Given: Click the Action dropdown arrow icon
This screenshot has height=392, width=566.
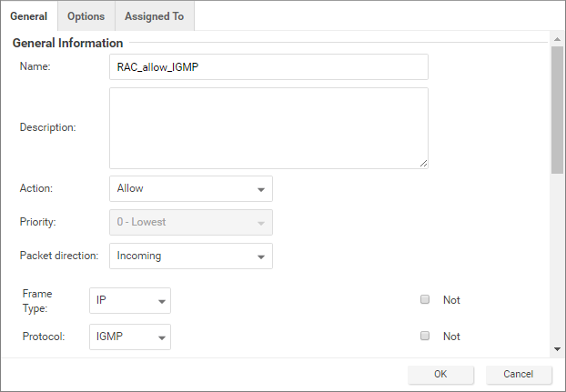Looking at the screenshot, I should [261, 190].
